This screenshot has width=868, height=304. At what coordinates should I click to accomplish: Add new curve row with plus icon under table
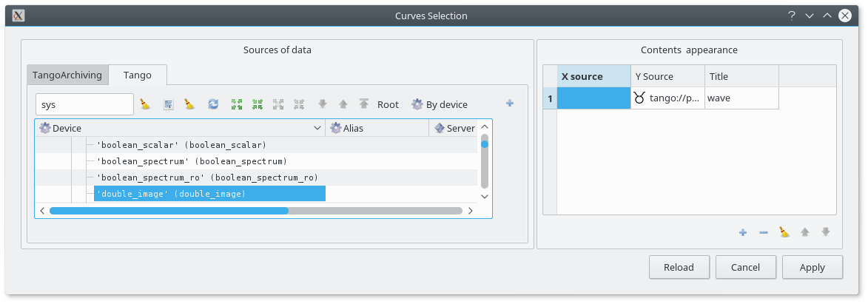pyautogui.click(x=743, y=232)
